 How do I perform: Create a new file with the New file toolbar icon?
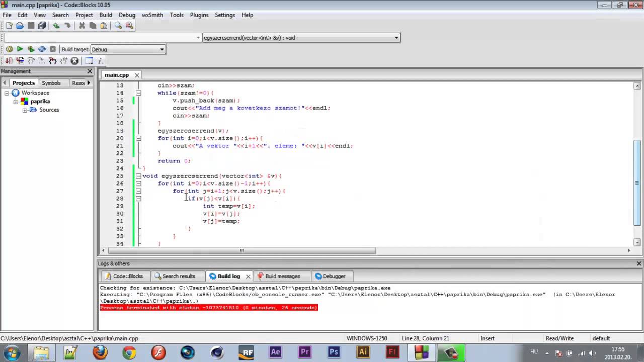point(9,26)
